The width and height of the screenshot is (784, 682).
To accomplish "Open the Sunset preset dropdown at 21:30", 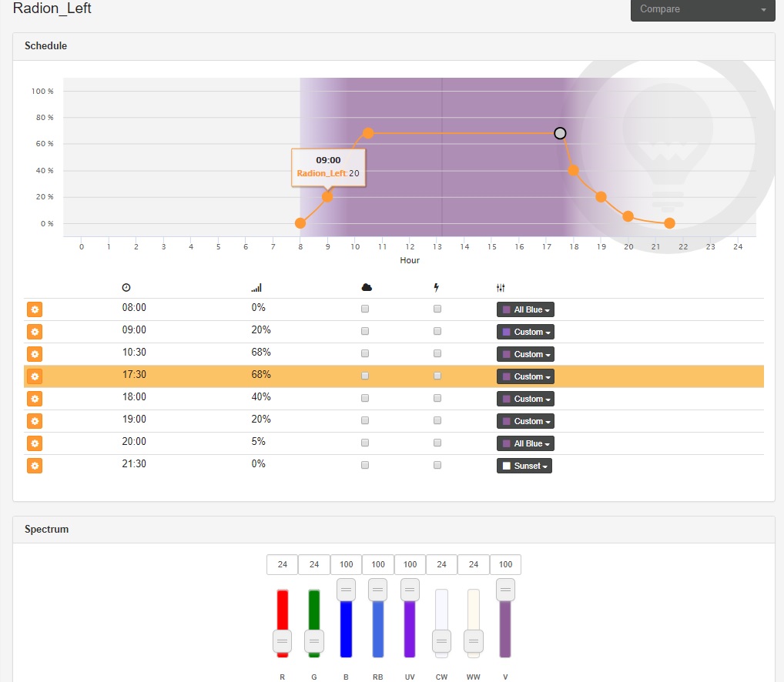I will pos(524,466).
